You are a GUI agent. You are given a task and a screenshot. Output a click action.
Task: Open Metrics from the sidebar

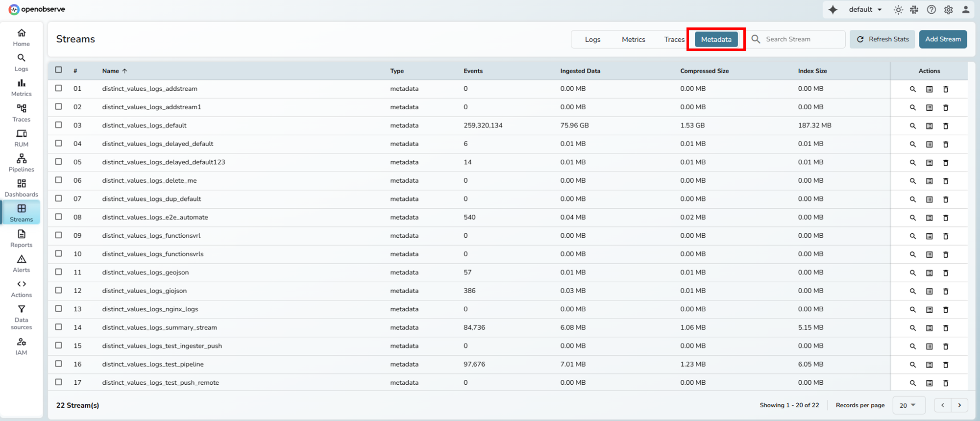coord(21,88)
